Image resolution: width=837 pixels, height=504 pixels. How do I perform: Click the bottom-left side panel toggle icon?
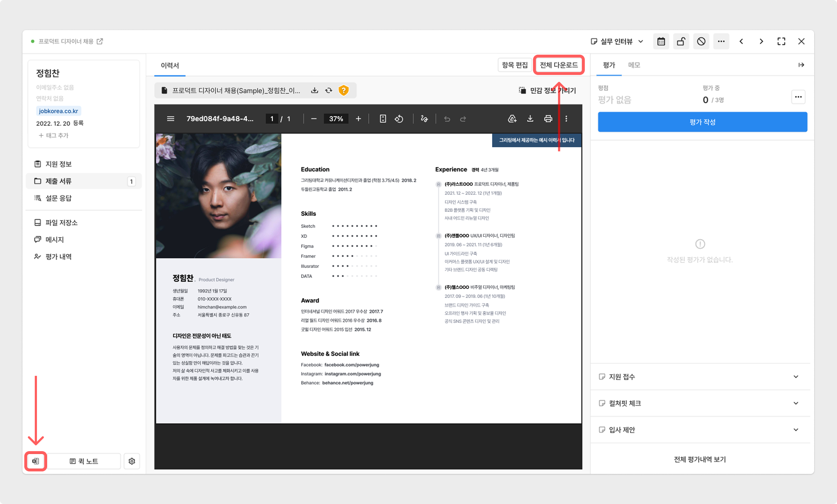point(36,461)
